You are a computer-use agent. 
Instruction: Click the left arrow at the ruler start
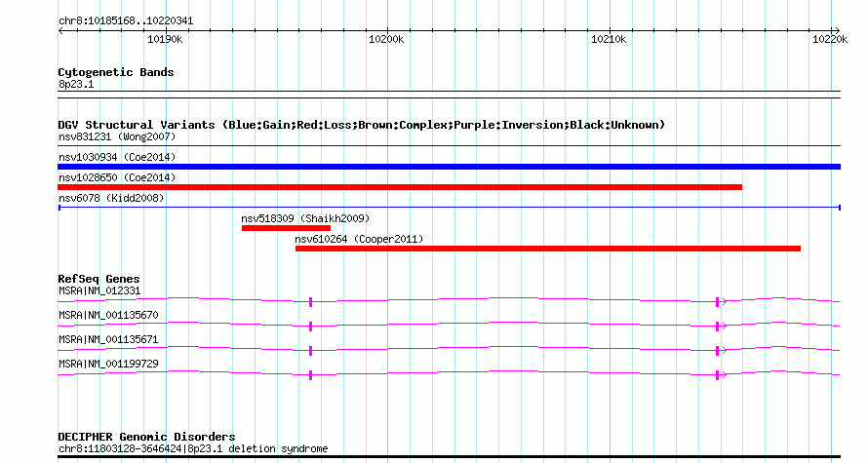pyautogui.click(x=60, y=31)
